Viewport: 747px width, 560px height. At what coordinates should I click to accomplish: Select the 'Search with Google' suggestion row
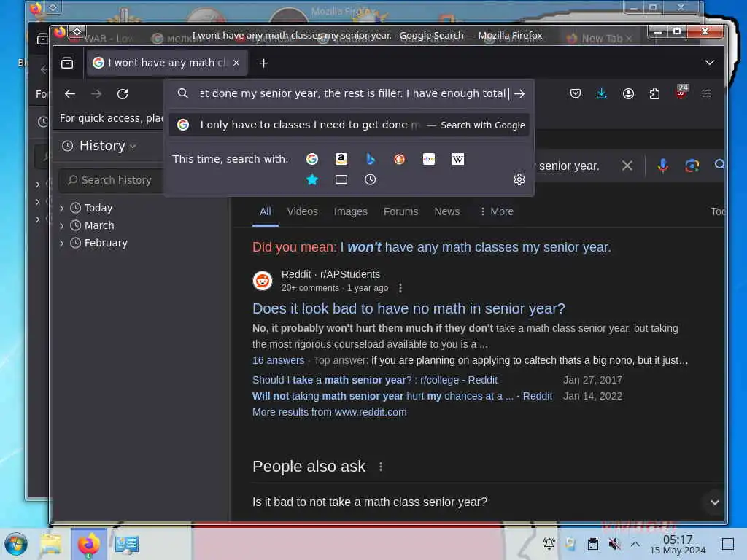tap(349, 125)
